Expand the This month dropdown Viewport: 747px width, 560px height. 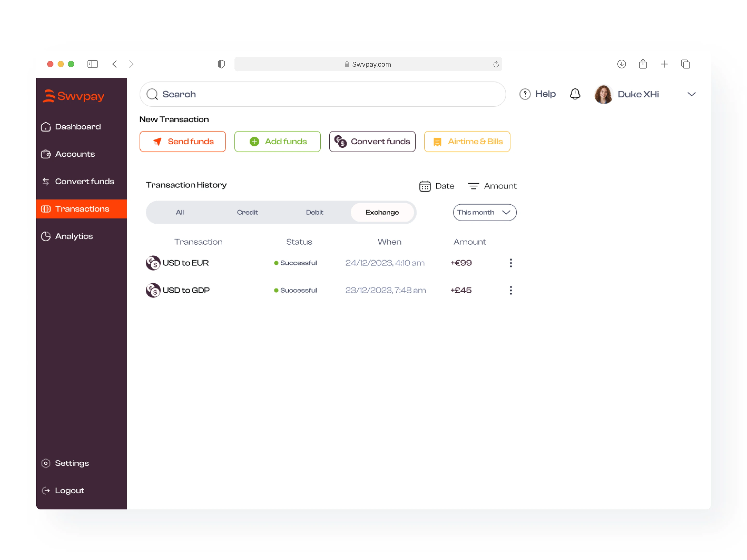click(x=484, y=212)
